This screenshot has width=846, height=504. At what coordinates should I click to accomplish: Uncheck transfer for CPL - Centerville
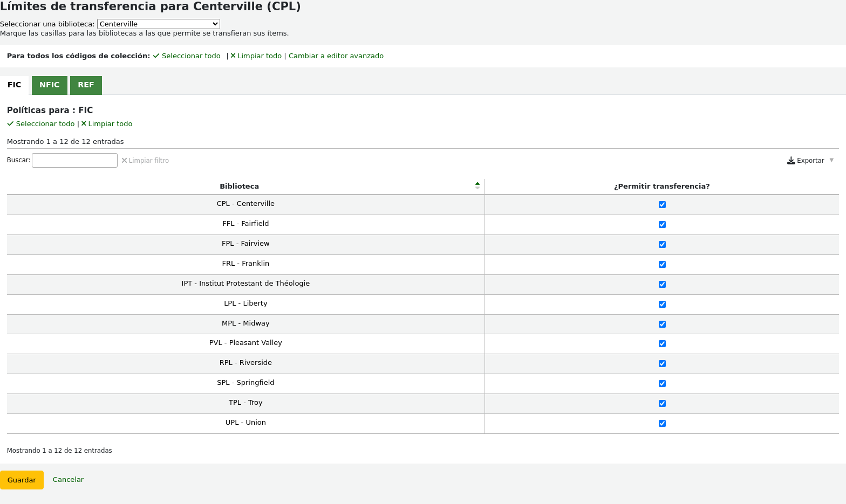click(662, 205)
